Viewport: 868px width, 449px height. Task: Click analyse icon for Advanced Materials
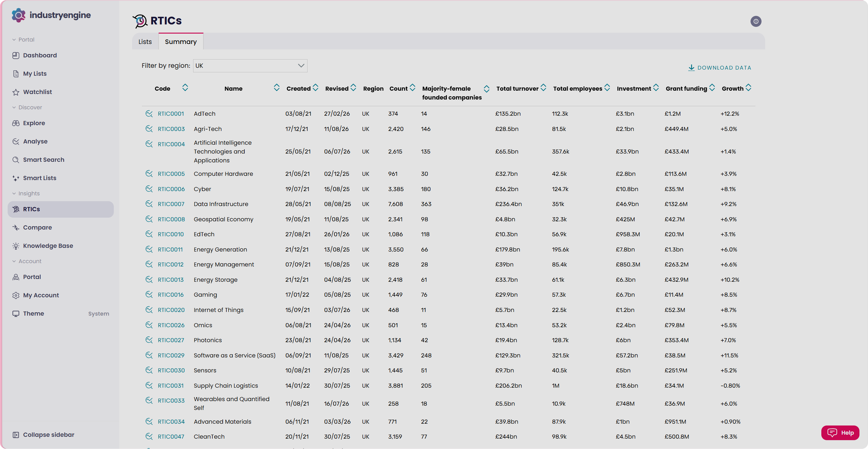click(149, 421)
